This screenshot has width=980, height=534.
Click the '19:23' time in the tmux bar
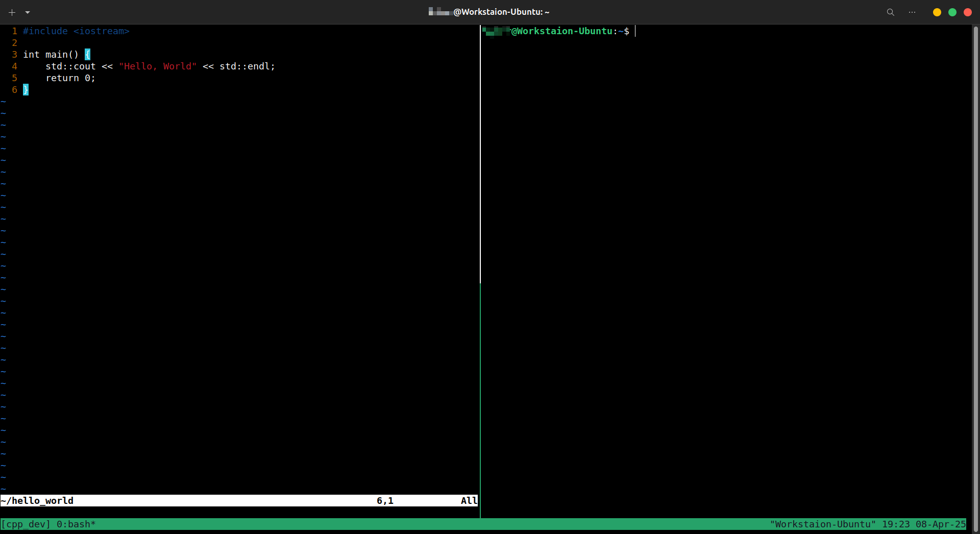[x=896, y=524]
